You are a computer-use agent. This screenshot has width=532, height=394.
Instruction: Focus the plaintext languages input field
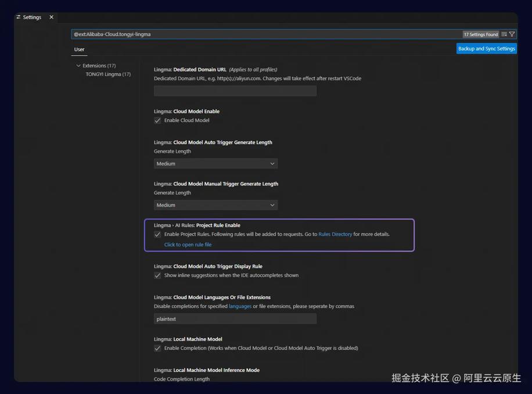[x=235, y=318]
